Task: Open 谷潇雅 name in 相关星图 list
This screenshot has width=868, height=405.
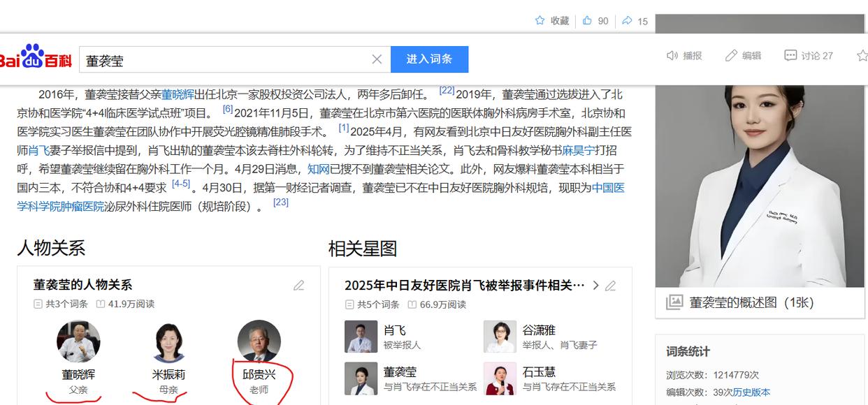Action: 540,330
